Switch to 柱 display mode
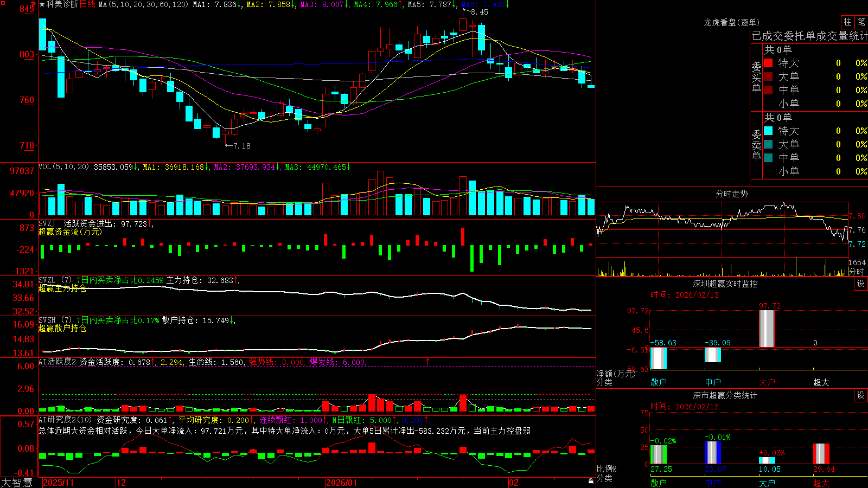Image resolution: width=868 pixels, height=488 pixels. coord(847,22)
